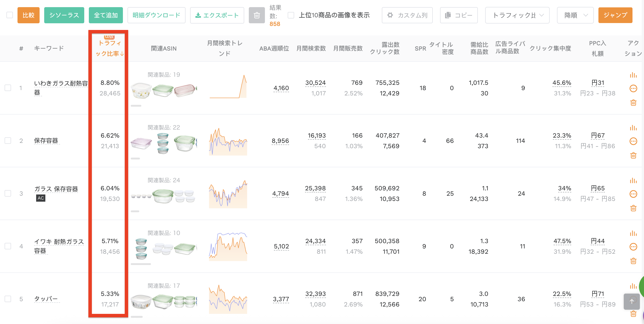This screenshot has width=644, height=324.
Task: Check the box for row 2 保存容器
Action: [x=8, y=141]
